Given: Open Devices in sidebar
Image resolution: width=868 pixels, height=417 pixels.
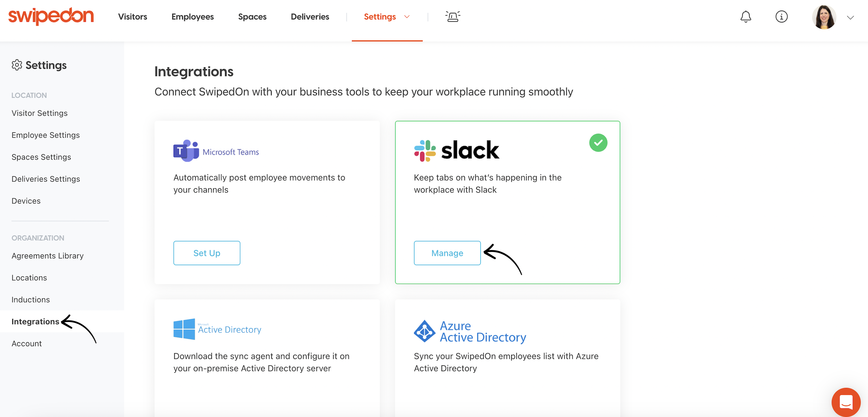Looking at the screenshot, I should tap(26, 201).
